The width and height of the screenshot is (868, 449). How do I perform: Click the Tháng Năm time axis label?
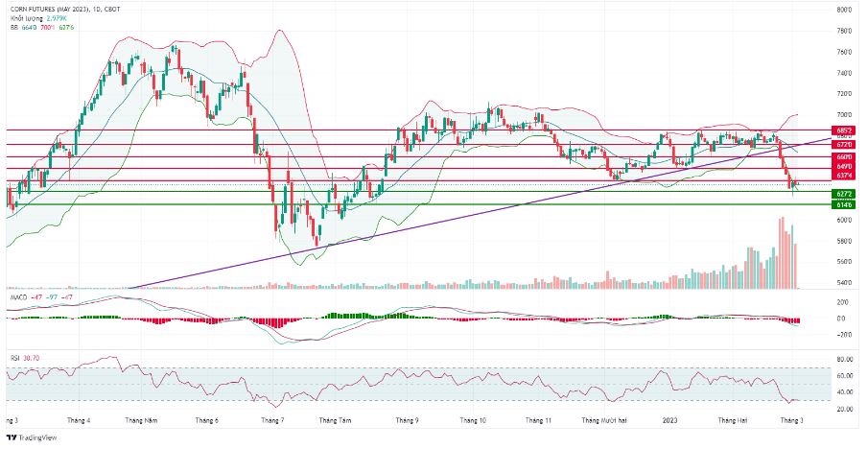141,421
